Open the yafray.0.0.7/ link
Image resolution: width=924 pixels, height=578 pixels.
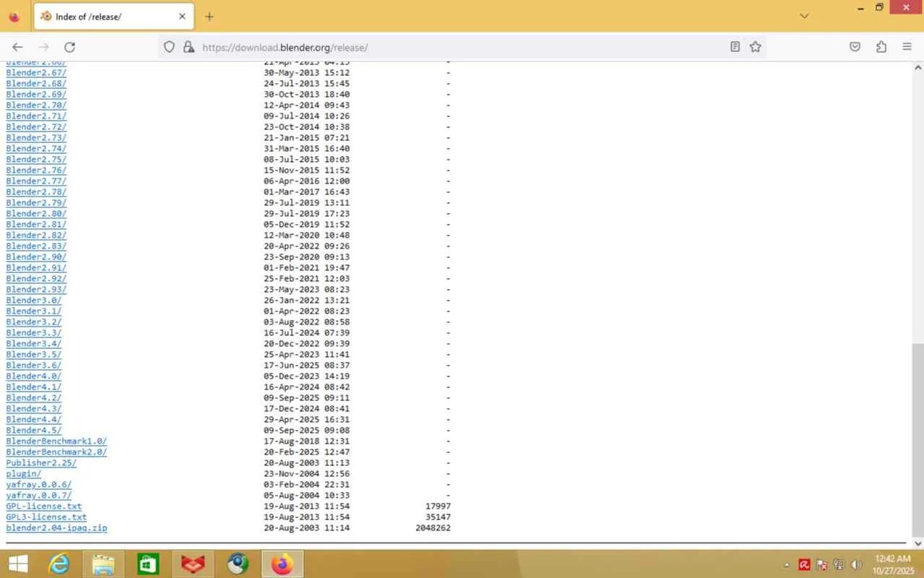pyautogui.click(x=39, y=496)
